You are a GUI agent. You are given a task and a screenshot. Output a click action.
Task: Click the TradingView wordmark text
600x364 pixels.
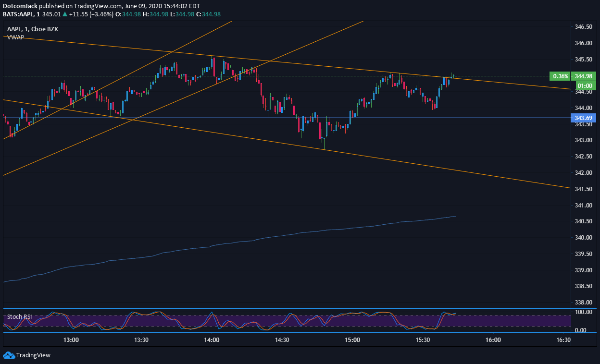pyautogui.click(x=33, y=355)
